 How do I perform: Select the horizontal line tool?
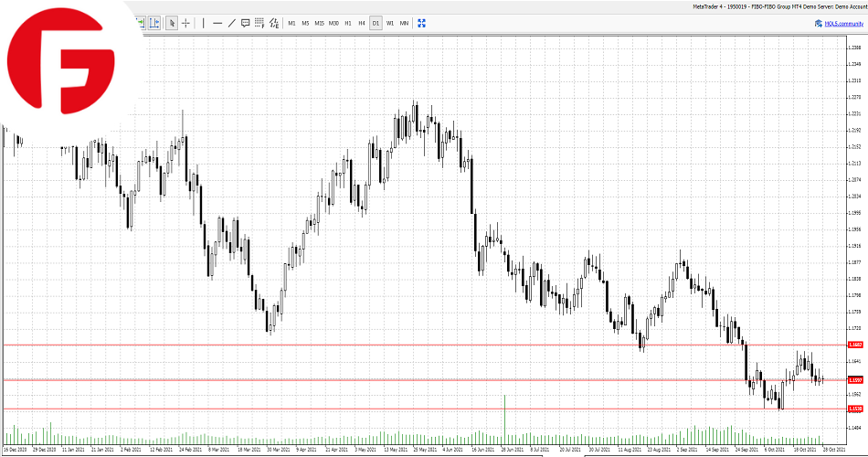217,23
